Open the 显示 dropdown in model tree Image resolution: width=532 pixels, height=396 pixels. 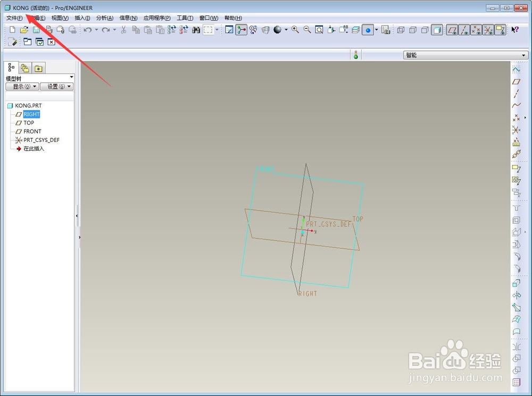(x=22, y=87)
